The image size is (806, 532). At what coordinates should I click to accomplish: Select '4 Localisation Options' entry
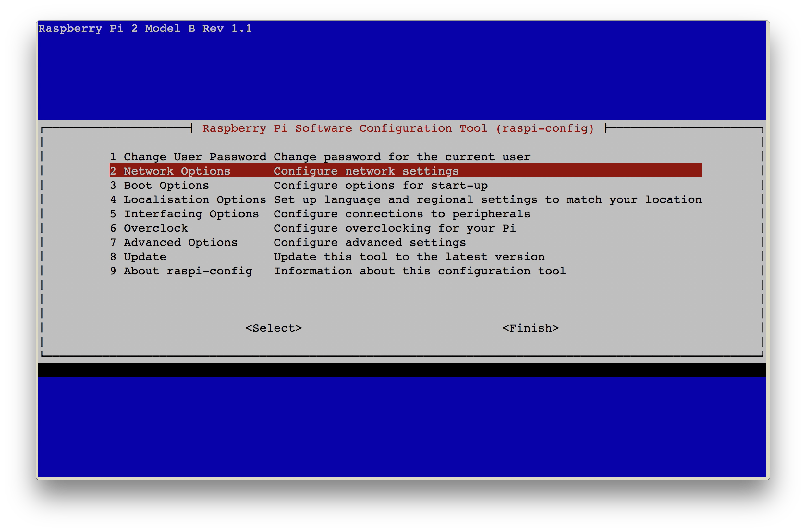coord(406,200)
